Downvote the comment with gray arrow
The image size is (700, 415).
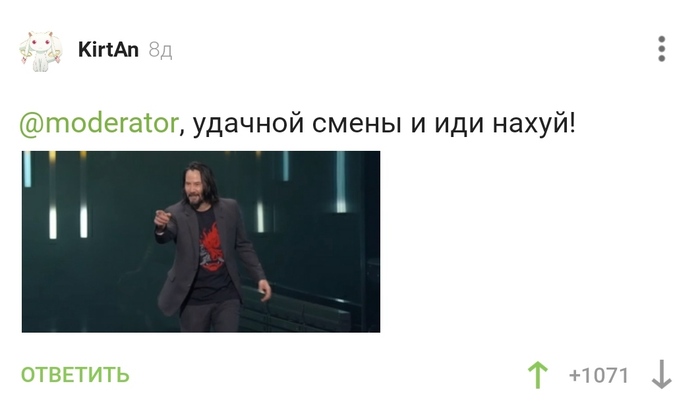click(661, 374)
